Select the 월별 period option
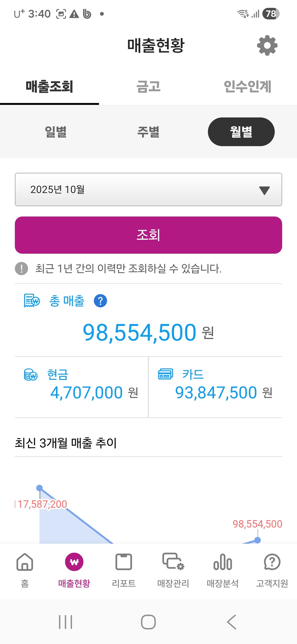Viewport: 297px width, 644px height. pos(241,132)
